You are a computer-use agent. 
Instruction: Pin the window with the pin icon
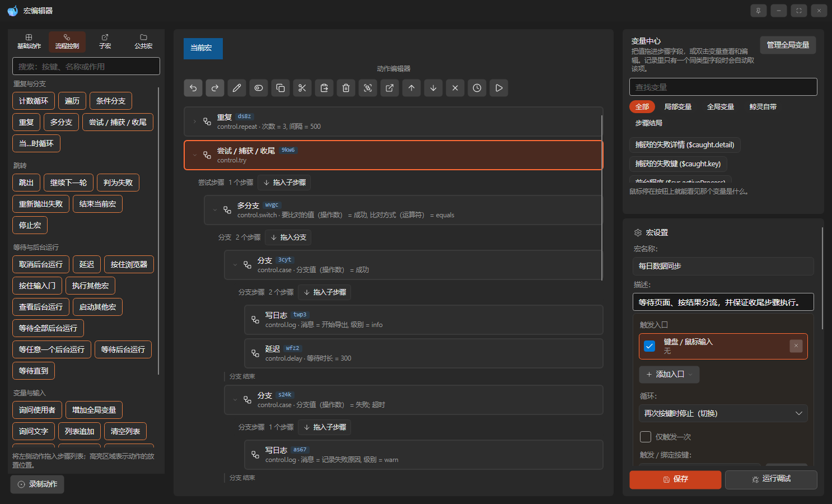click(x=759, y=11)
